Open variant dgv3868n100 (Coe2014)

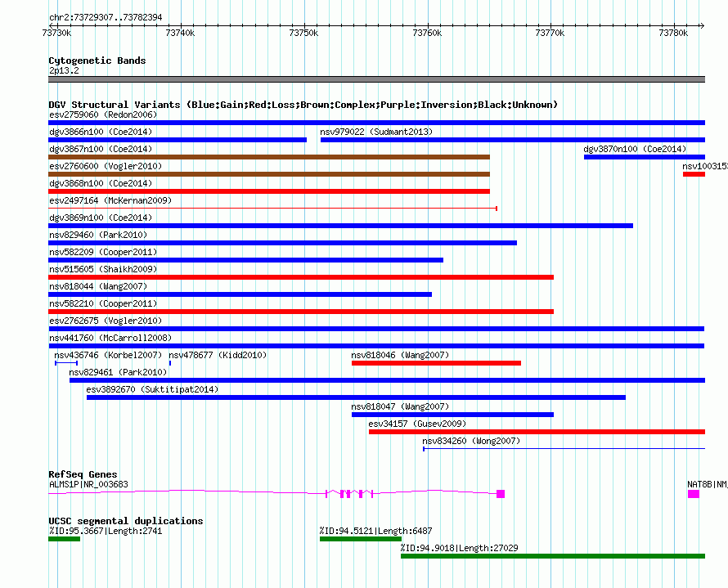[101, 183]
